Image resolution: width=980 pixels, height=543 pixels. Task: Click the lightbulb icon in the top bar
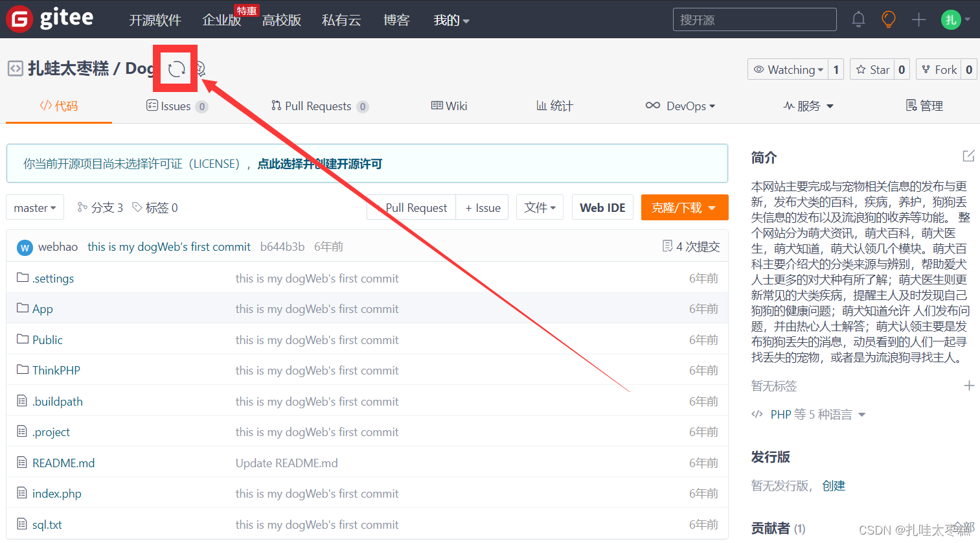[x=888, y=19]
